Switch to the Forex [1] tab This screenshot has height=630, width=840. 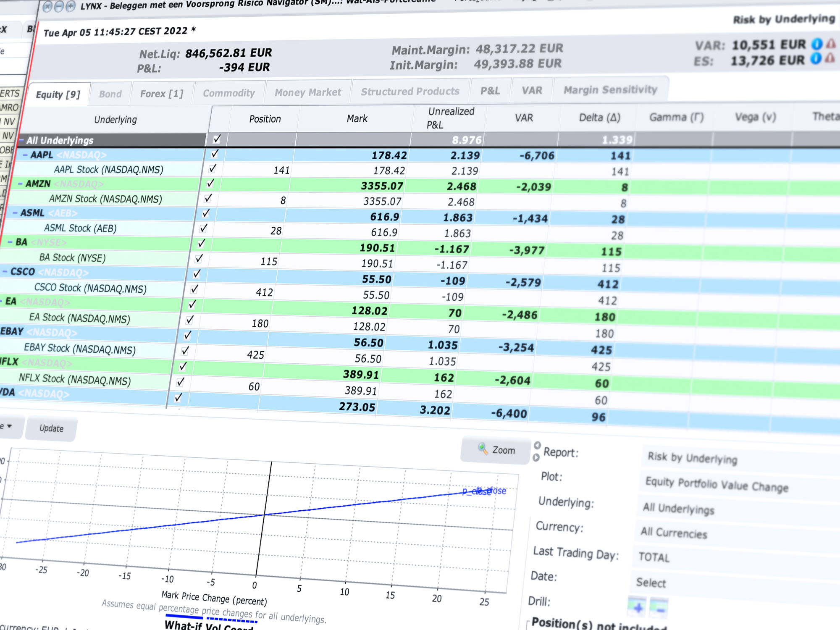pyautogui.click(x=162, y=93)
